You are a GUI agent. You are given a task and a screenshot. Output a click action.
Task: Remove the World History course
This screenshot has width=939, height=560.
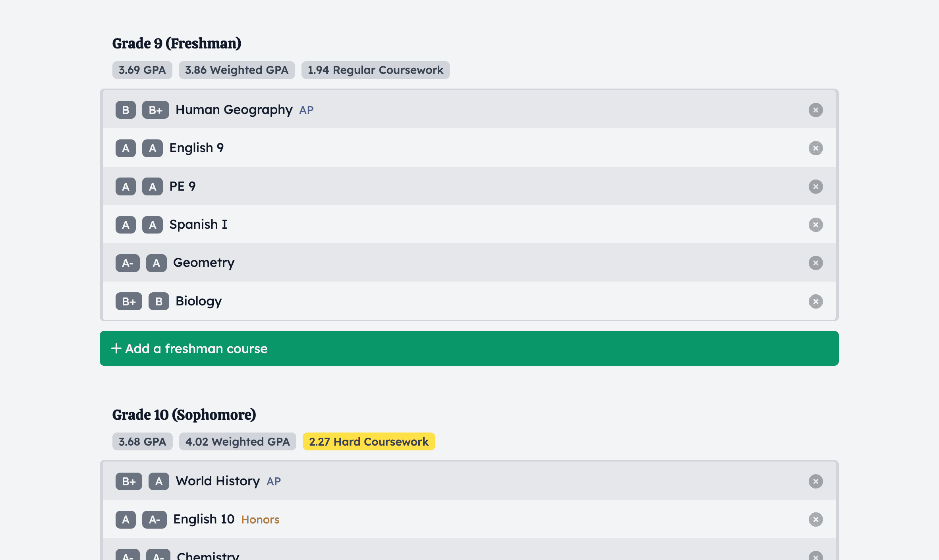pos(815,481)
